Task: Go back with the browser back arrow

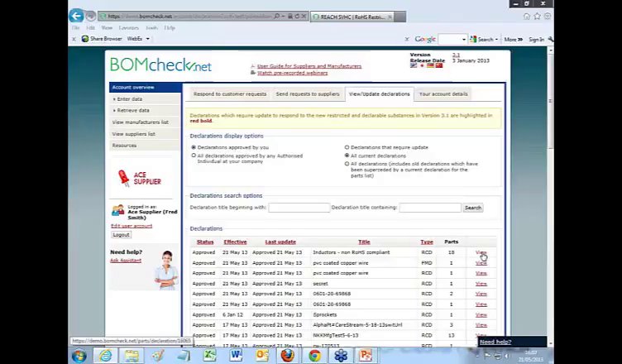Action: [76, 16]
